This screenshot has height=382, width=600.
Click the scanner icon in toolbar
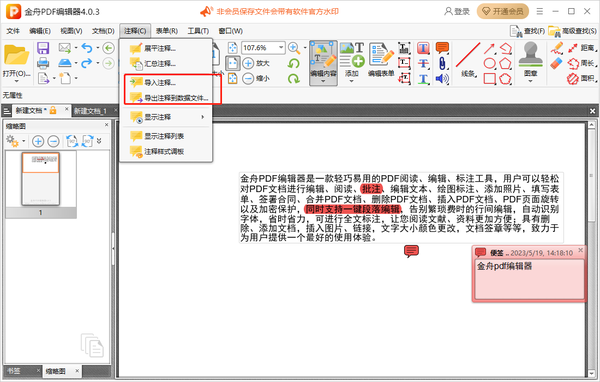(x=64, y=63)
